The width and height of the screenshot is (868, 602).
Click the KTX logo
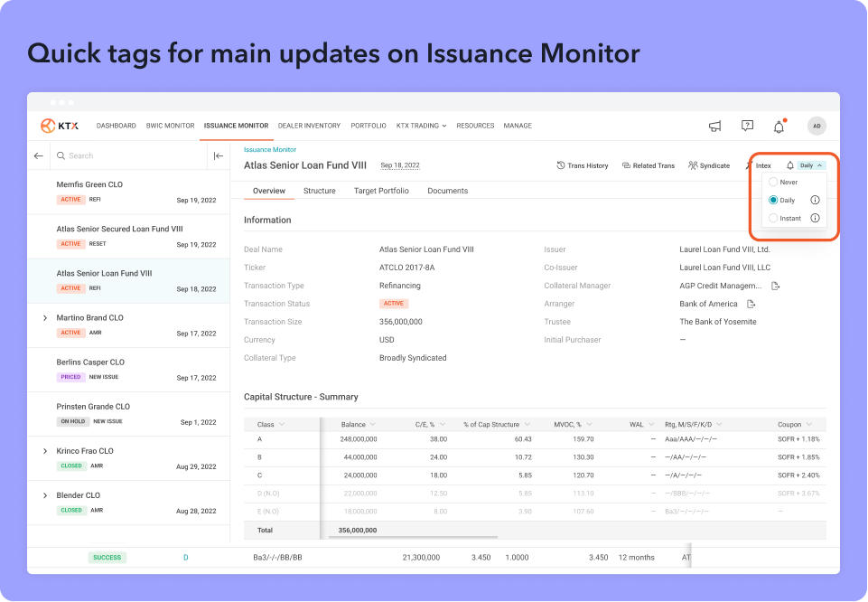click(x=60, y=126)
